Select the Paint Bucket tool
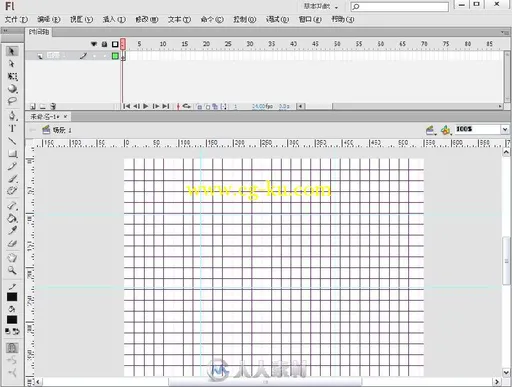This screenshot has height=387, width=512. [12, 218]
